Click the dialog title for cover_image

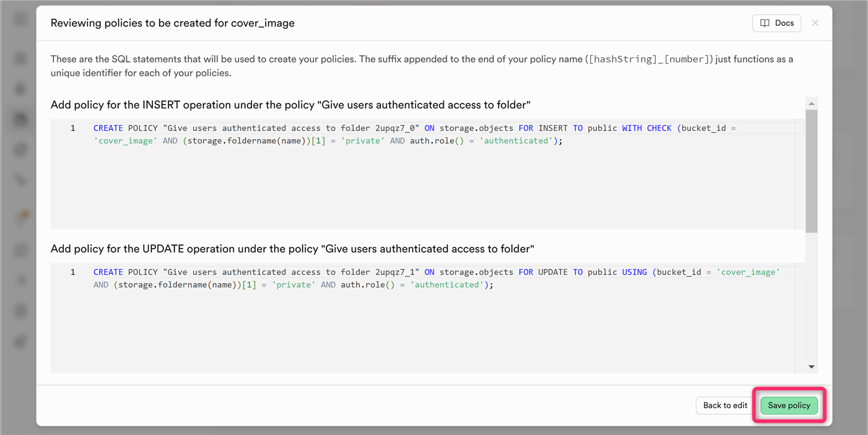click(173, 23)
